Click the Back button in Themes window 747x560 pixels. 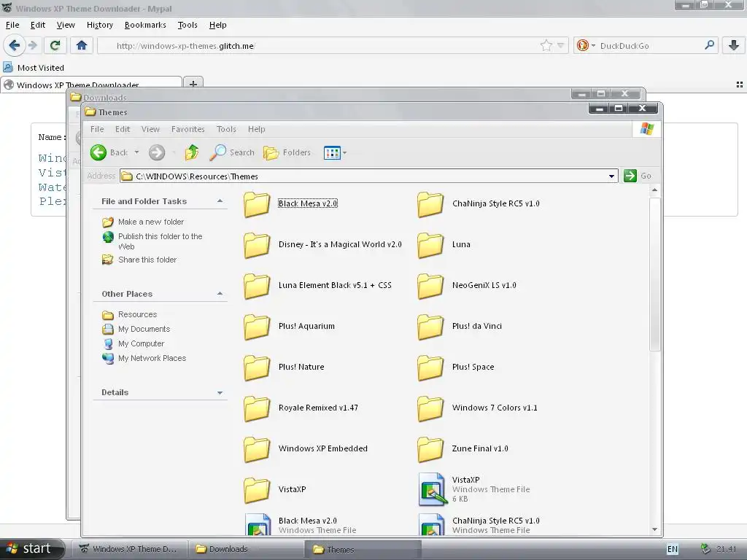click(x=109, y=152)
